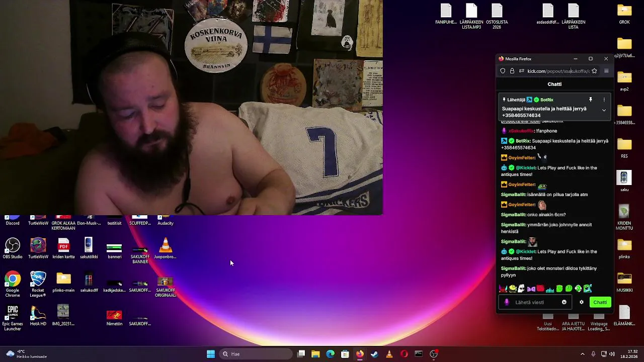Open the RES desktop folder
Screen dimensions: 644x362
coord(624,148)
